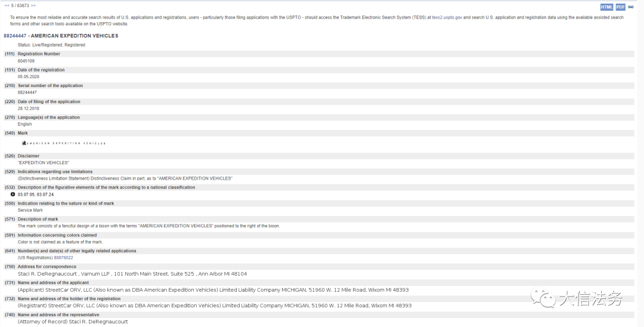Viewport: 644px width, 327px height.
Task: Select the 88244447 value under serial number
Action: (27, 92)
